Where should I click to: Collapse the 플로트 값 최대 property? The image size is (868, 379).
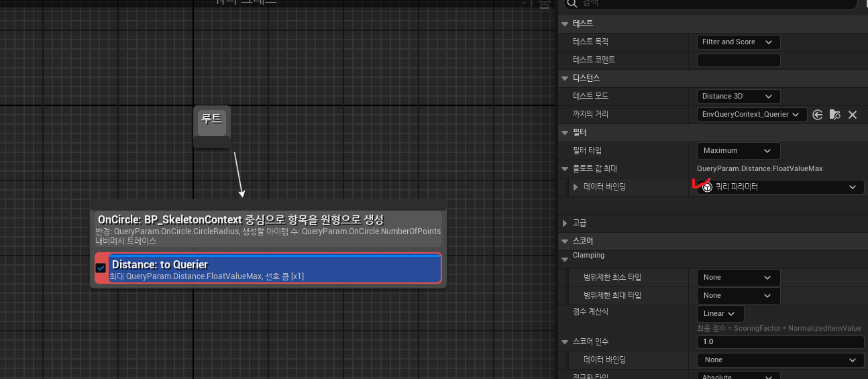[x=564, y=168]
